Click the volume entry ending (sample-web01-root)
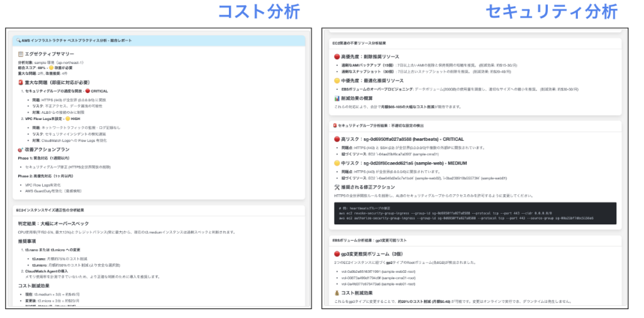The width and height of the screenshot is (644, 318). [x=378, y=283]
